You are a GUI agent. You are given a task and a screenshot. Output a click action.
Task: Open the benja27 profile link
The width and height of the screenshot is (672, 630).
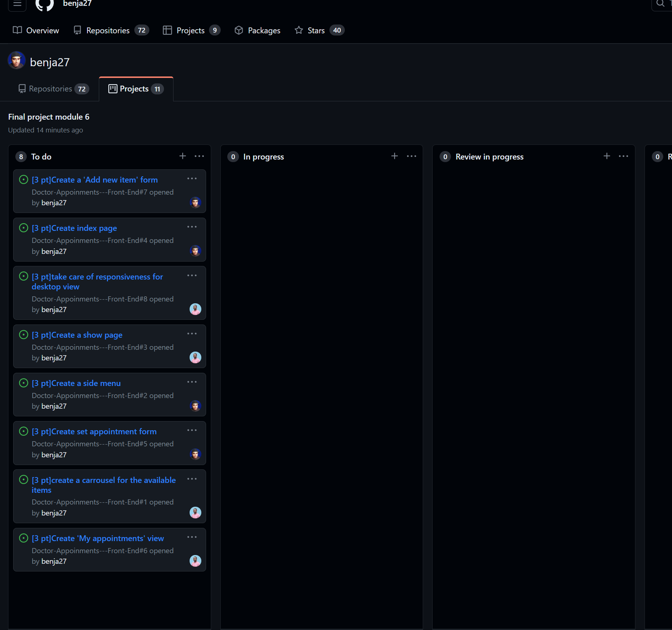[x=50, y=62]
